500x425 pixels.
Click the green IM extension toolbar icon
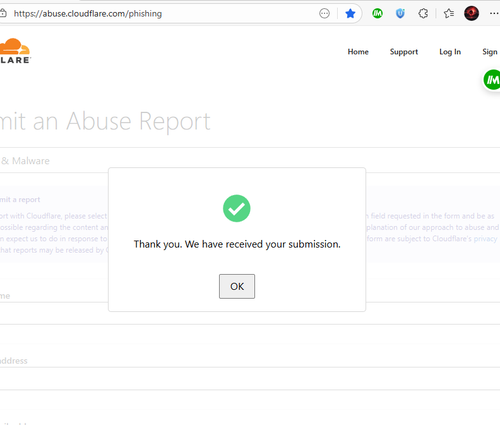[x=377, y=14]
